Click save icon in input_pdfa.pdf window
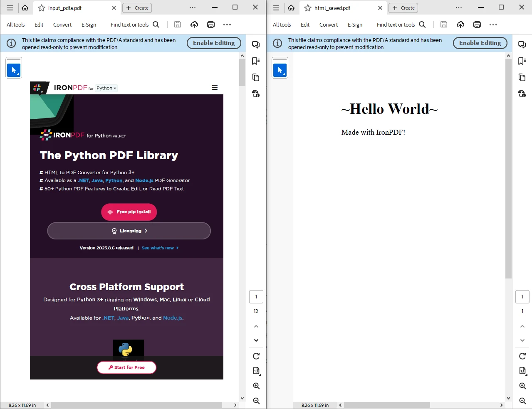 [x=178, y=25]
